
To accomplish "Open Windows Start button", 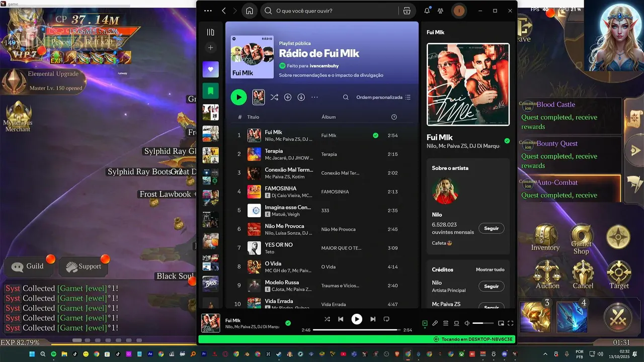I will 32,354.
